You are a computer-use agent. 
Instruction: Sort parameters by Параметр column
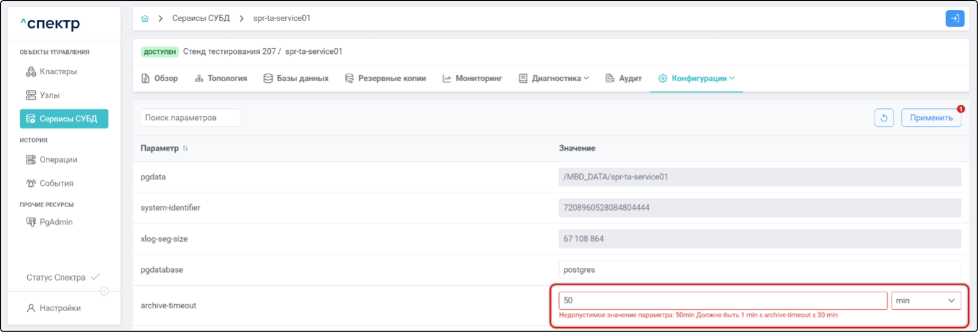(x=185, y=148)
